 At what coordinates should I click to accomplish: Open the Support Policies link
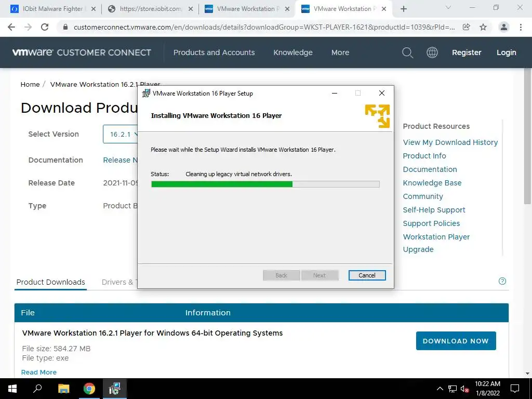point(431,223)
